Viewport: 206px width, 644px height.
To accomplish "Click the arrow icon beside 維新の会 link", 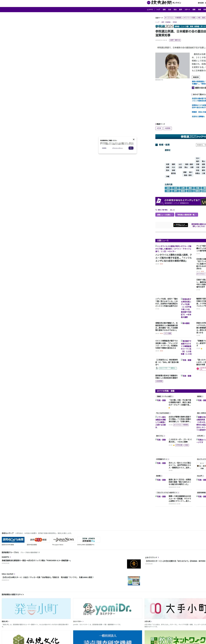I will pyautogui.click(x=193, y=88).
